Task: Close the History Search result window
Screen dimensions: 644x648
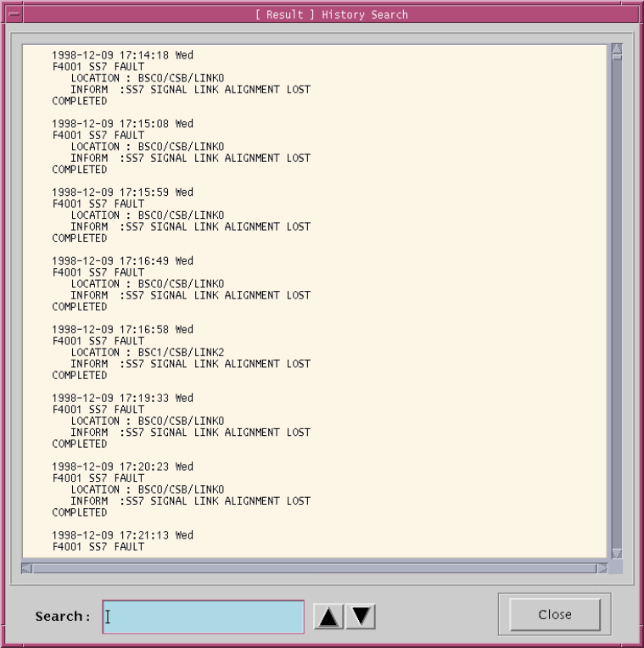Action: 555,615
